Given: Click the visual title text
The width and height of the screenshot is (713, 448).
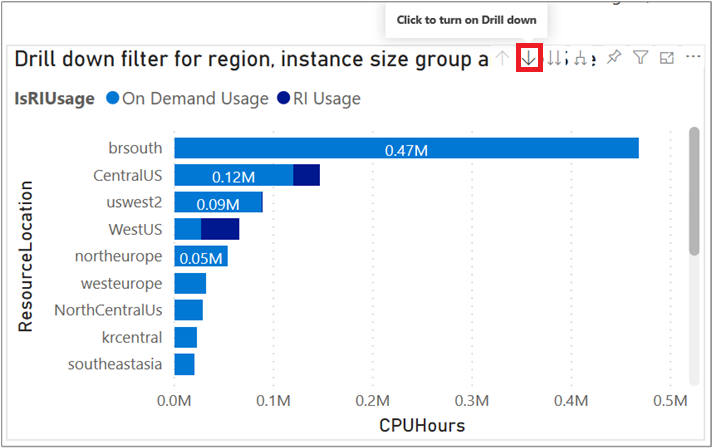Looking at the screenshot, I should click(x=250, y=59).
